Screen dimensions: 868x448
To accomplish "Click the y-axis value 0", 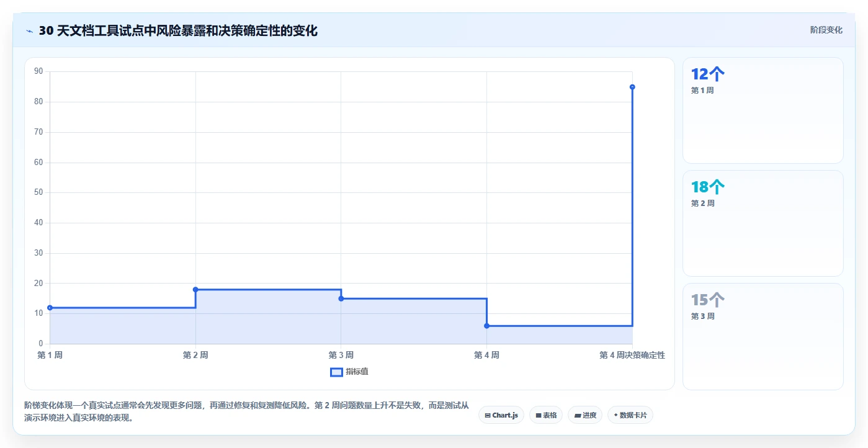I will pos(41,344).
